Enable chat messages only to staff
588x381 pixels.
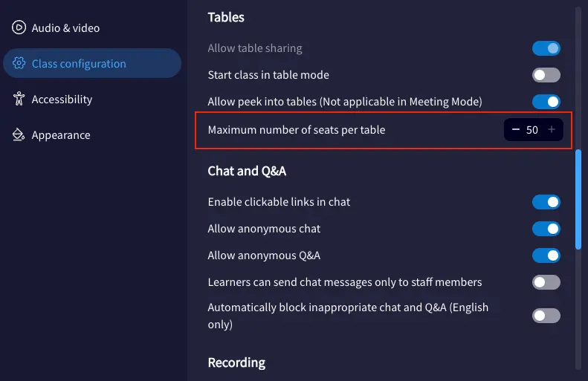point(546,282)
